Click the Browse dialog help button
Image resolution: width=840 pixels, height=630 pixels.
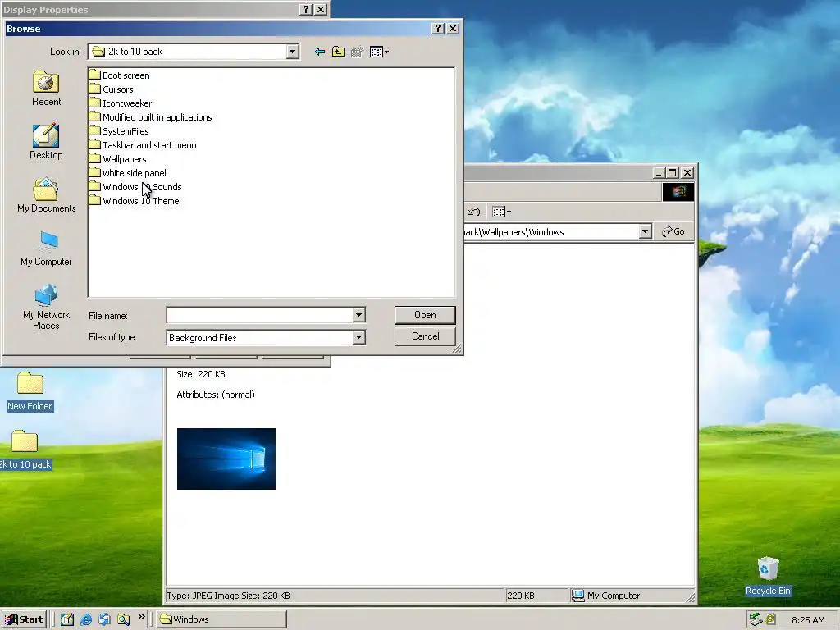tap(438, 29)
